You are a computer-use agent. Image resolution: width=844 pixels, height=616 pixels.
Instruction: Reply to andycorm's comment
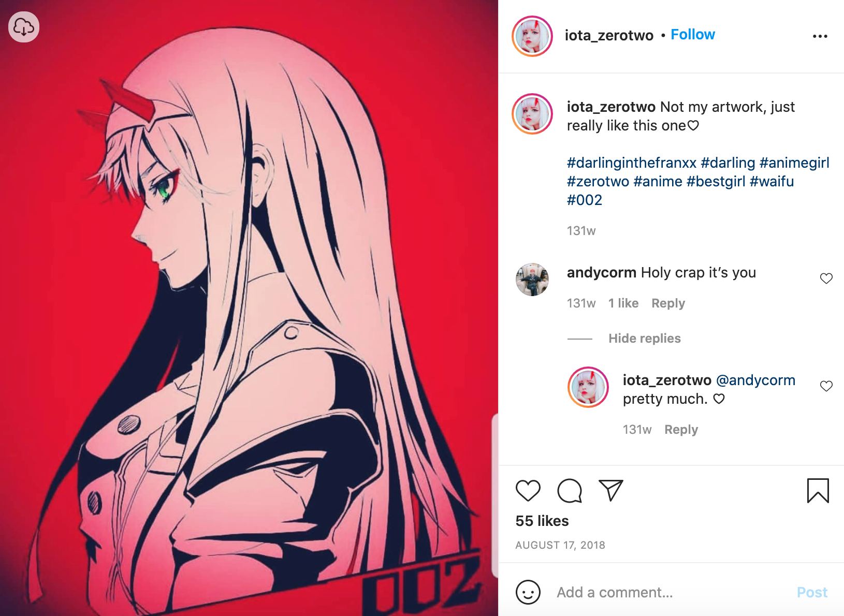coord(668,303)
